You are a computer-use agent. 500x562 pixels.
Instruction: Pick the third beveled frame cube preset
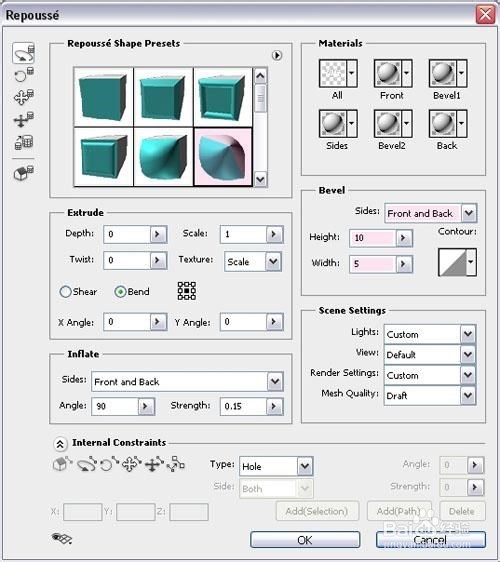pos(223,97)
